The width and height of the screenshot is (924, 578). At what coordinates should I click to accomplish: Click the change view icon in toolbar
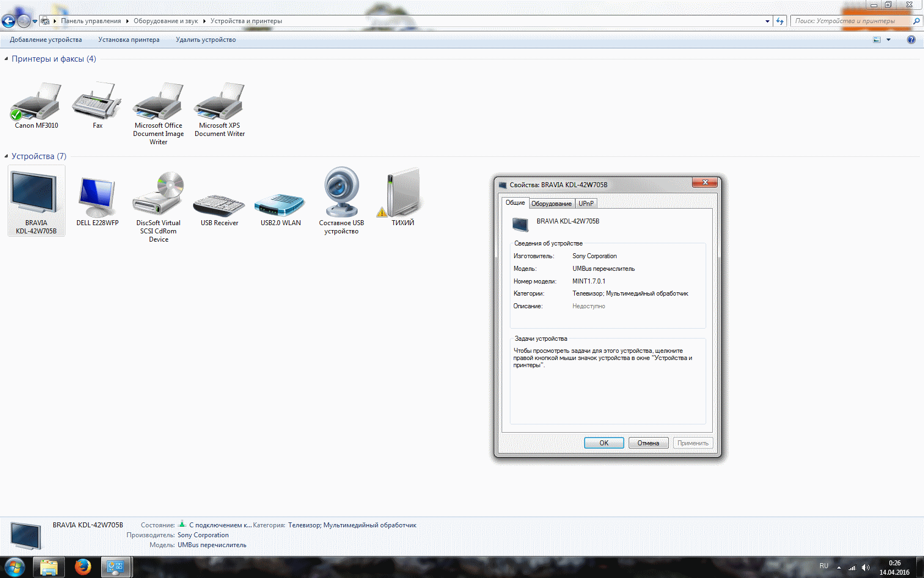877,40
